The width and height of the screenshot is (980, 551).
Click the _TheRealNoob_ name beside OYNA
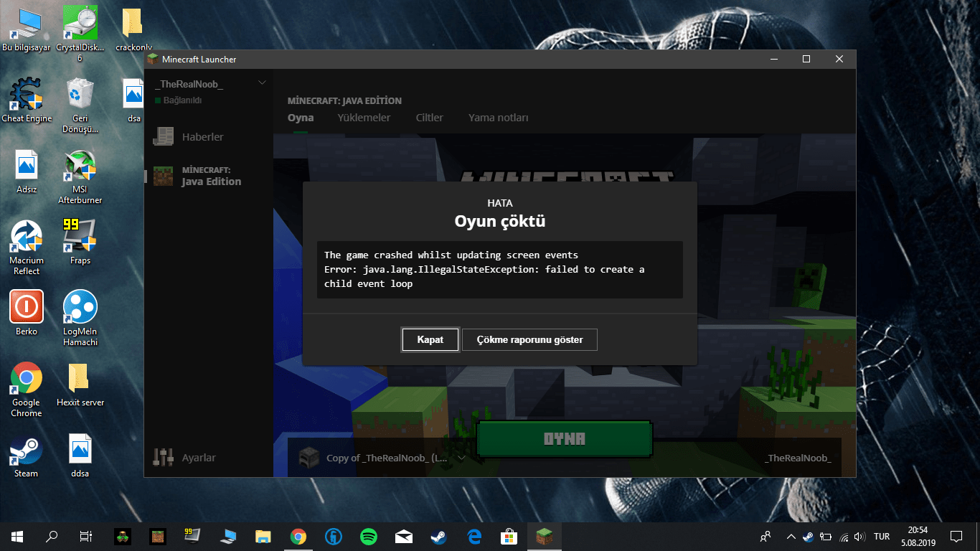[x=798, y=458]
